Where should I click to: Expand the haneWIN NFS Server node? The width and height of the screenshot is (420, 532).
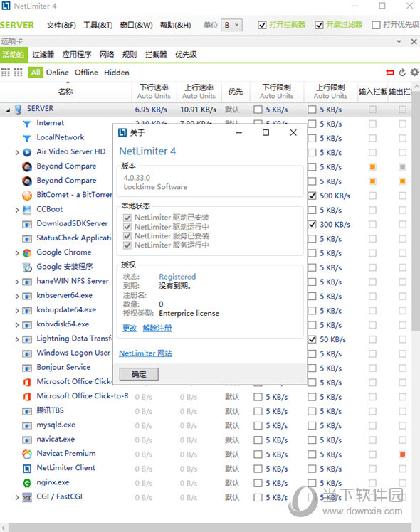pyautogui.click(x=16, y=282)
